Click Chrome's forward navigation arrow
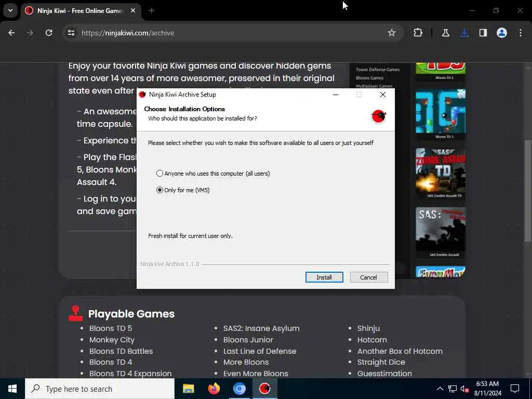The height and width of the screenshot is (399, 532). pyautogui.click(x=30, y=33)
